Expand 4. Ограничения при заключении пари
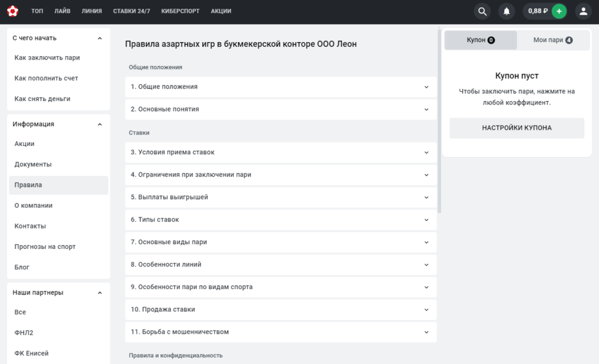Screen dimensions: 599x364 click(281, 175)
